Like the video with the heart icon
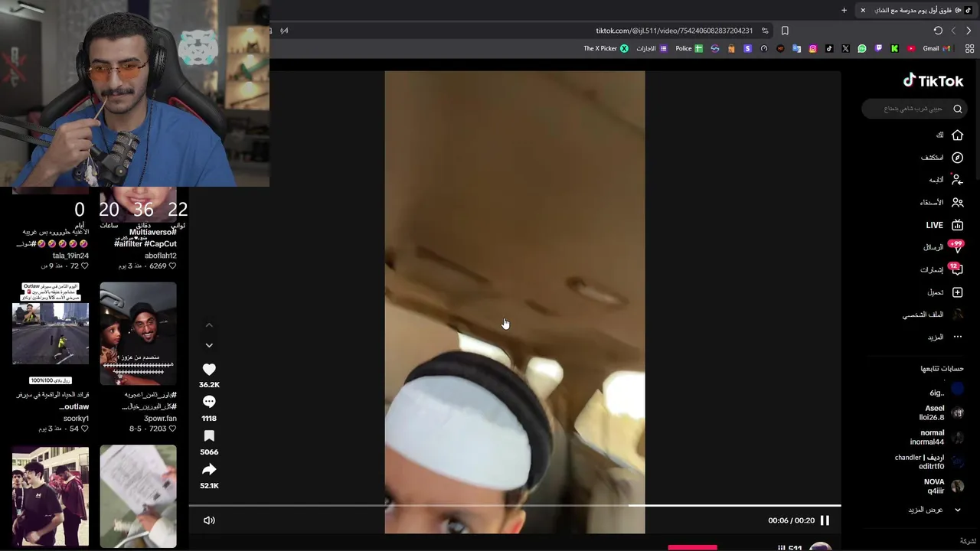The height and width of the screenshot is (551, 980). click(209, 370)
